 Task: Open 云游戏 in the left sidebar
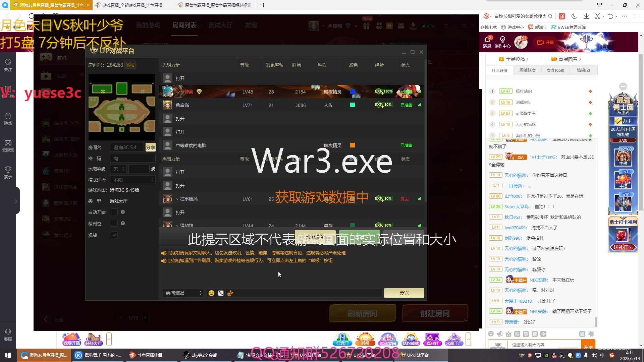pyautogui.click(x=8, y=145)
